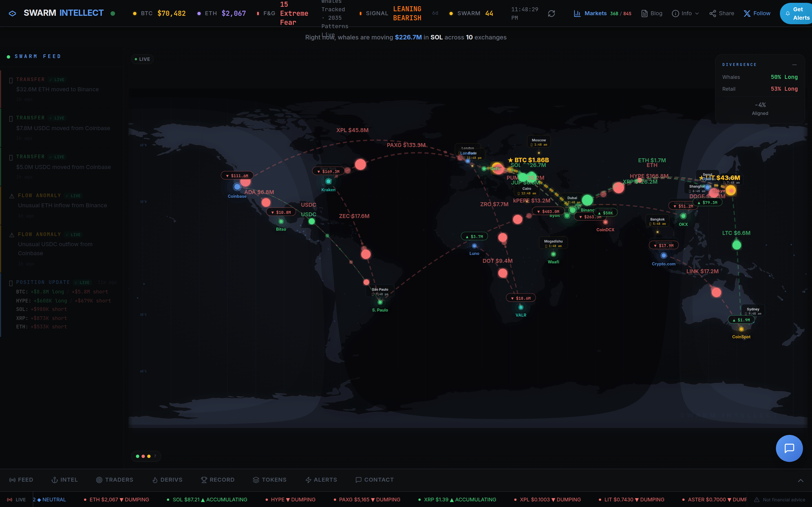Toggle LIVE ticker at bottom left

tap(16, 500)
